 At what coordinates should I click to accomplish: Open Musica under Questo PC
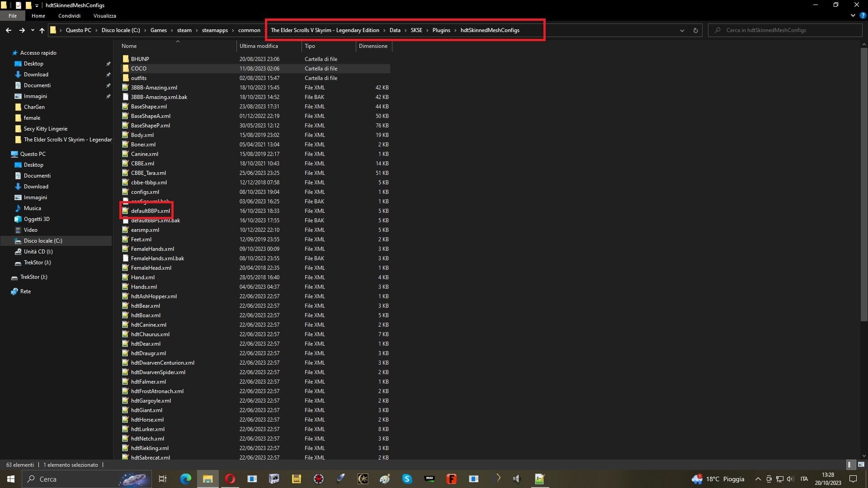pyautogui.click(x=33, y=208)
